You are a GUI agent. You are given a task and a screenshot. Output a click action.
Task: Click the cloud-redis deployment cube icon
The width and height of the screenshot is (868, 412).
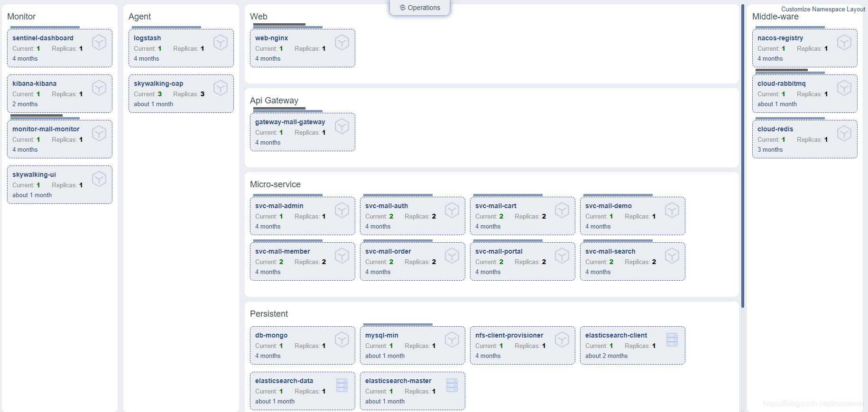click(x=844, y=134)
